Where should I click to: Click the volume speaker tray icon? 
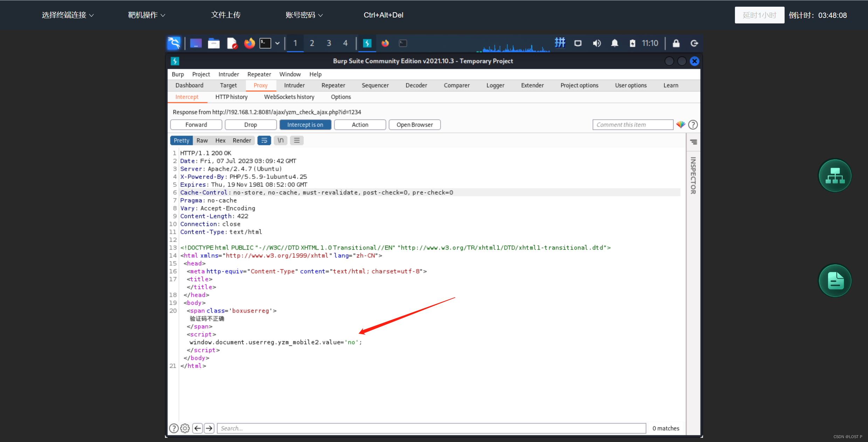pos(597,43)
